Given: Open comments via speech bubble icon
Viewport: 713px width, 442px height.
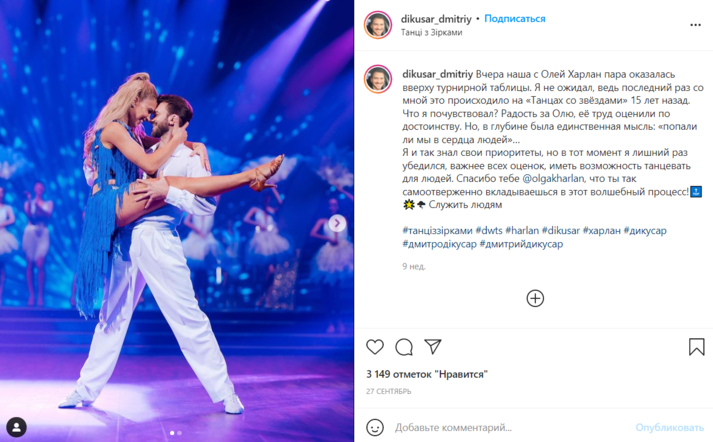Looking at the screenshot, I should pyautogui.click(x=404, y=347).
